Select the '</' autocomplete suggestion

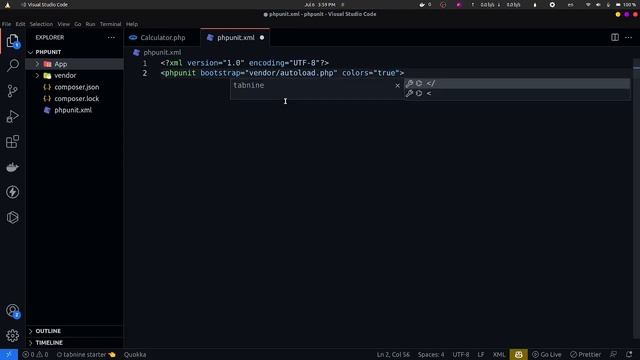click(x=517, y=83)
